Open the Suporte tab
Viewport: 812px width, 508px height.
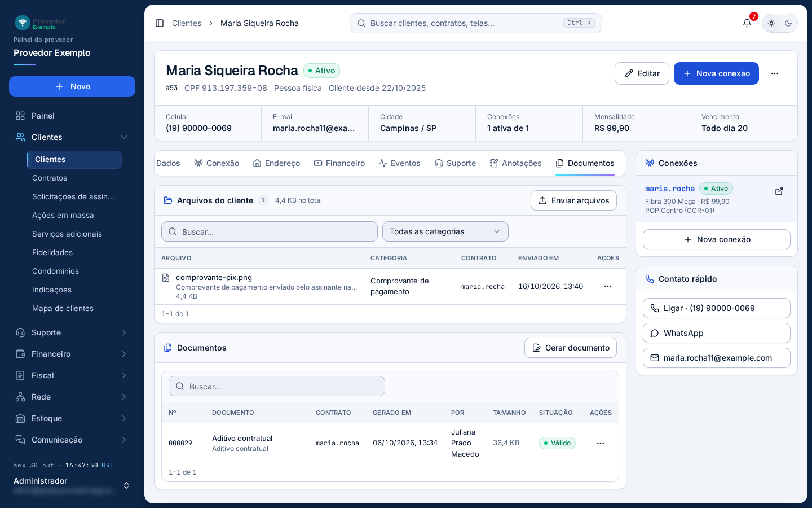click(x=455, y=163)
